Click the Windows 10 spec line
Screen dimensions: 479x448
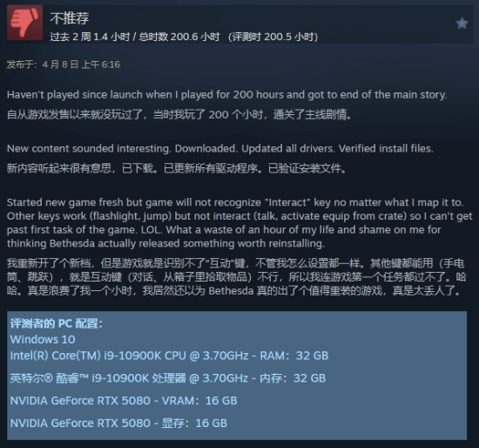(x=43, y=339)
